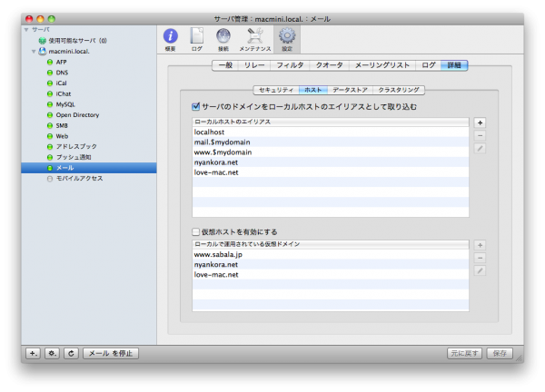Add a virtual domain with plus
The height and width of the screenshot is (392, 545).
click(480, 245)
